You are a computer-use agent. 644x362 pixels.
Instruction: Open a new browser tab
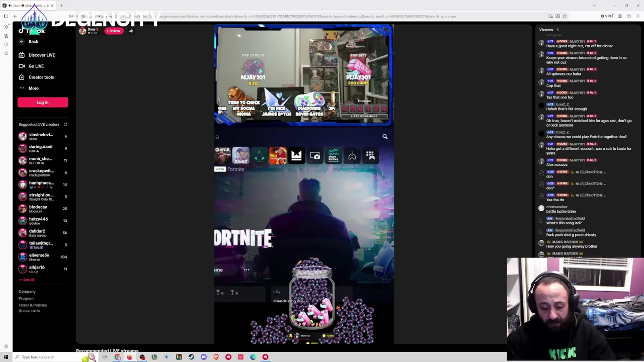pos(61,6)
